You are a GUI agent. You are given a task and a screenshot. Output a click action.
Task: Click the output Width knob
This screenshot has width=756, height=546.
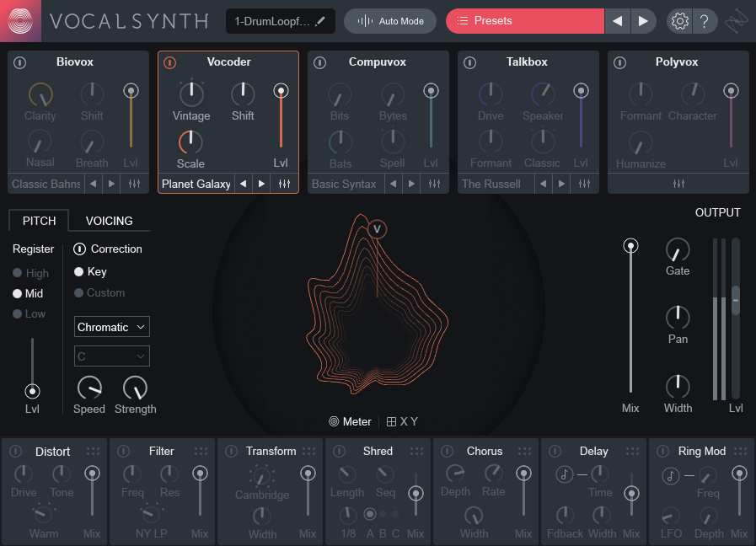click(678, 386)
